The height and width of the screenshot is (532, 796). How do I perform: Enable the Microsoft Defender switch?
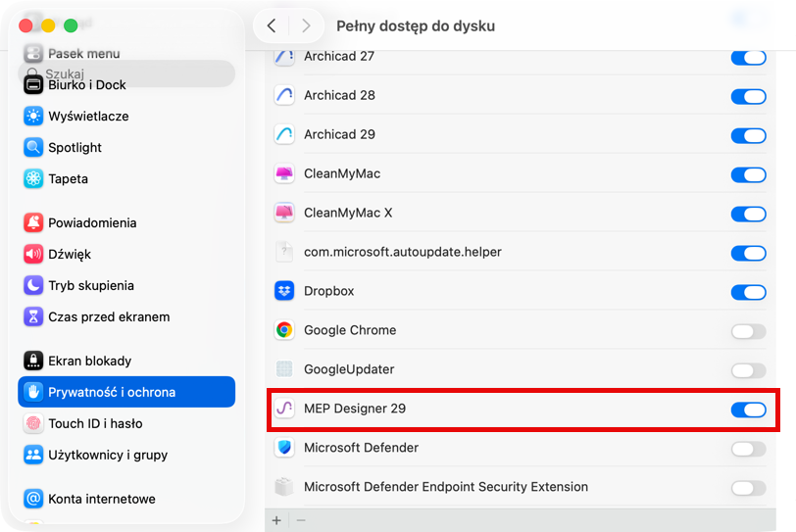(x=748, y=449)
